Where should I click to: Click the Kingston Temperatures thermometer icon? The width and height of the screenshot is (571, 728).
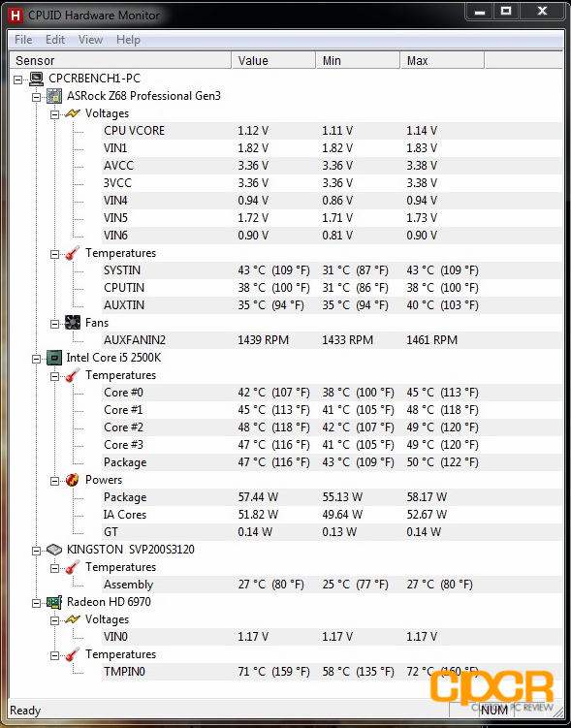tap(73, 567)
